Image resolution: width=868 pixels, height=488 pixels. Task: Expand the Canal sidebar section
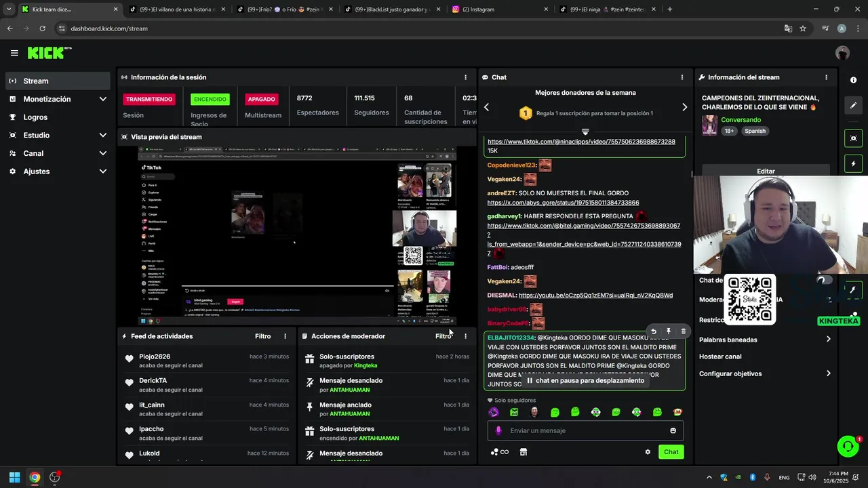102,153
